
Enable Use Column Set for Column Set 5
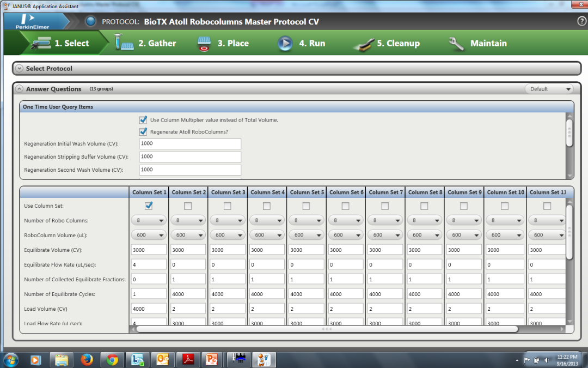(306, 206)
